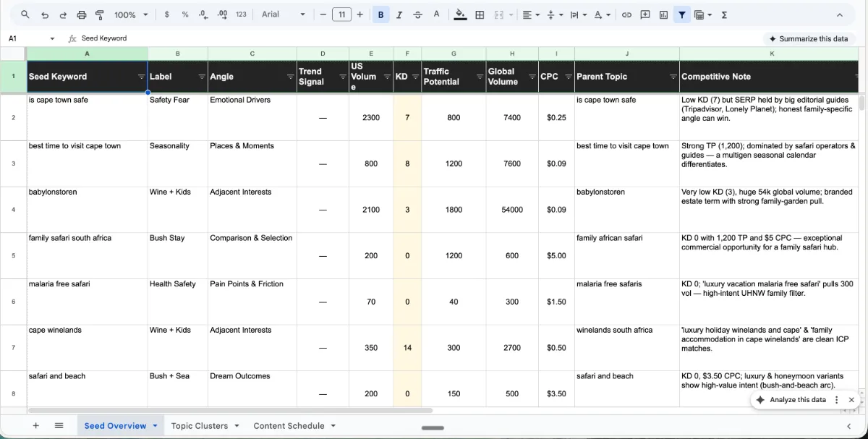
Task: Open the fill color picker
Action: coord(460,14)
